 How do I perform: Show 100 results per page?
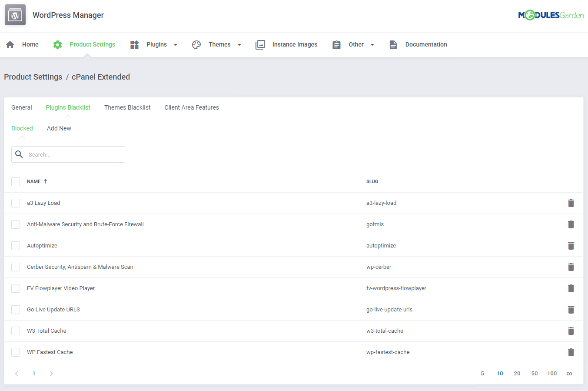point(552,373)
